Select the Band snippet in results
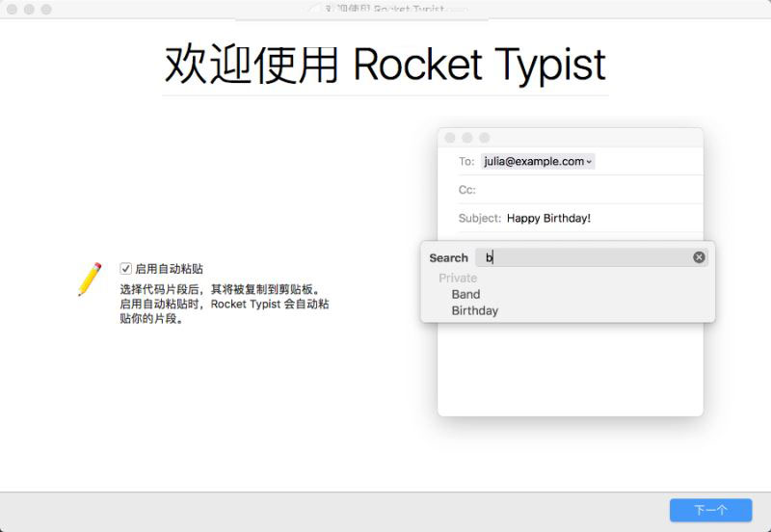 pyautogui.click(x=465, y=294)
